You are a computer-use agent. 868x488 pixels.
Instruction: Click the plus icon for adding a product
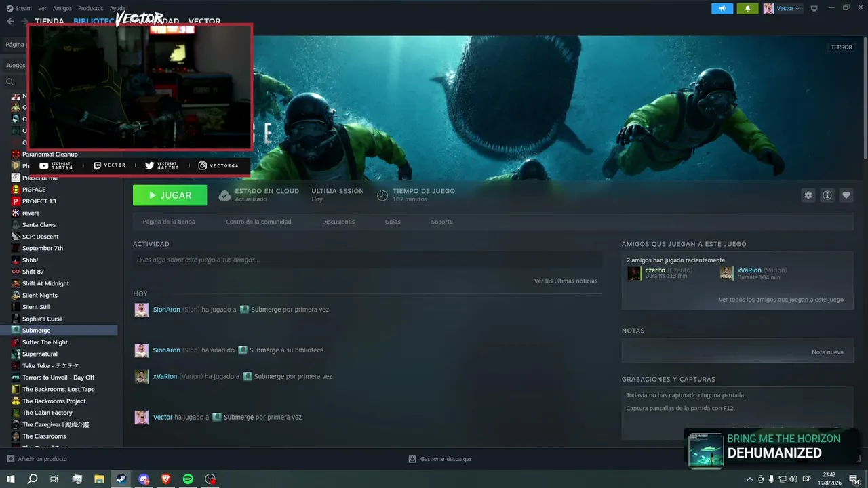tap(10, 459)
